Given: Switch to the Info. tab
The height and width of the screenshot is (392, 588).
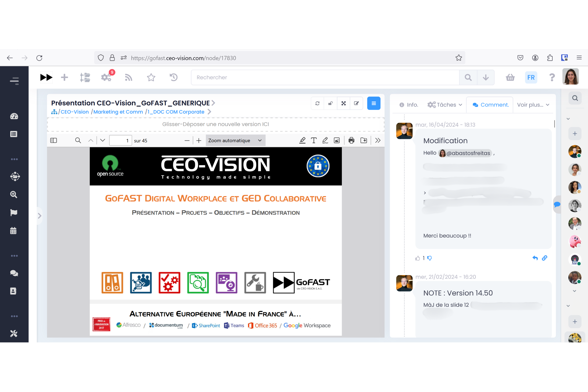Looking at the screenshot, I should coord(409,105).
